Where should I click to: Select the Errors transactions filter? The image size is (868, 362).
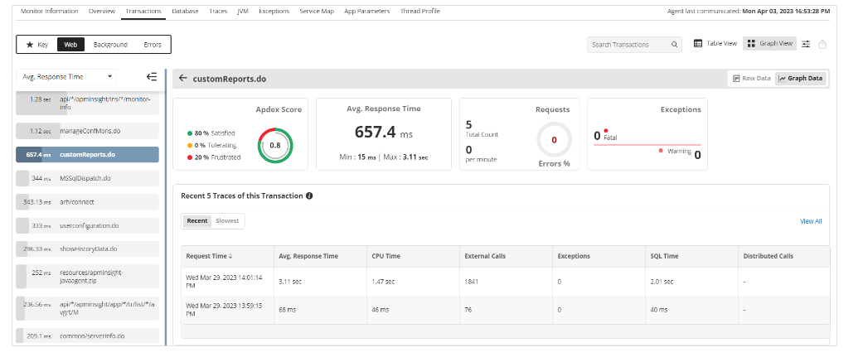tap(153, 44)
